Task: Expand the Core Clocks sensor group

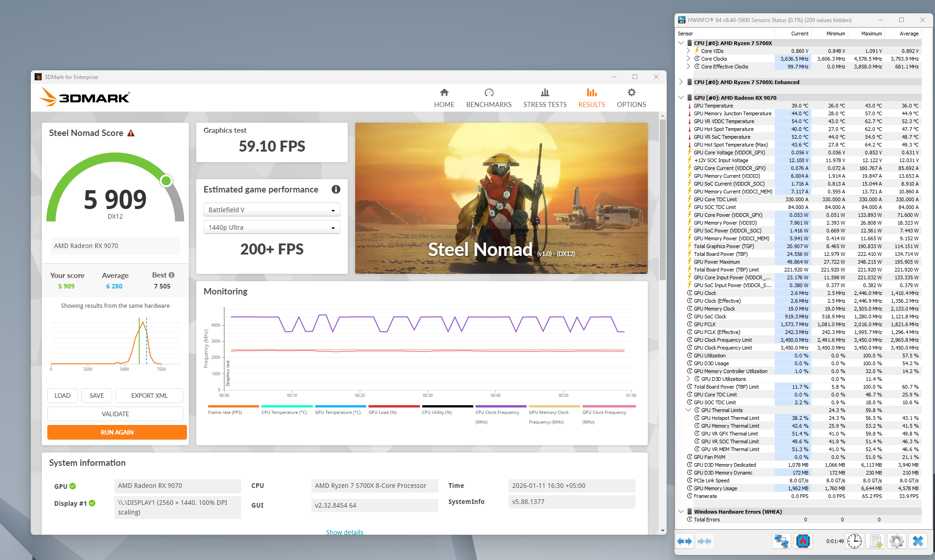Action: click(x=688, y=59)
